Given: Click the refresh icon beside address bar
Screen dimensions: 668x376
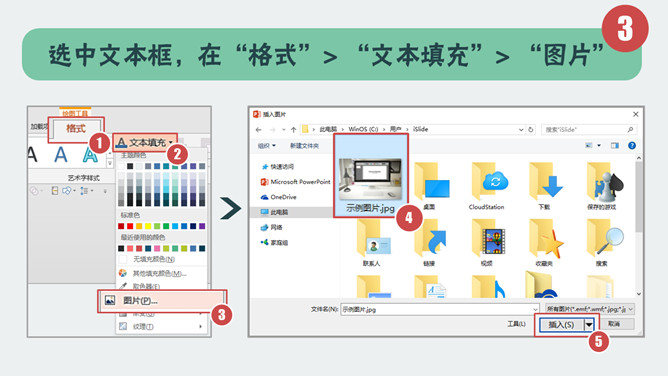Looking at the screenshot, I should [x=530, y=129].
